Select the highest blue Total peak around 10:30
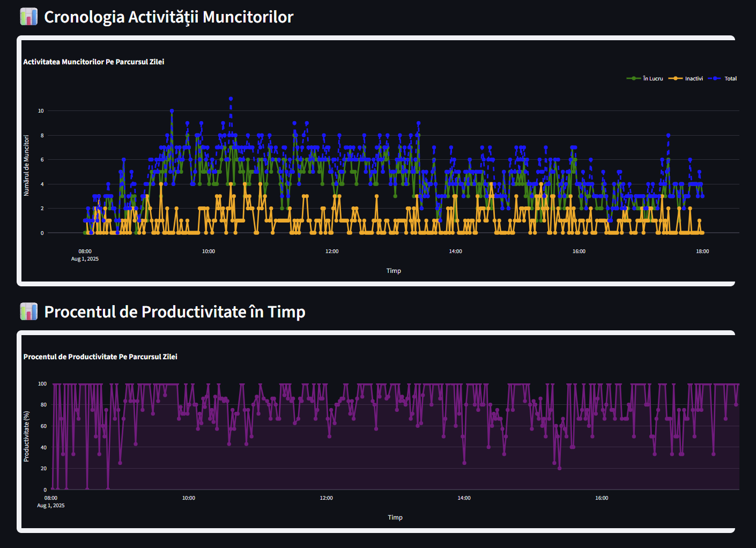Screen dimensions: 756x548 (x=231, y=98)
